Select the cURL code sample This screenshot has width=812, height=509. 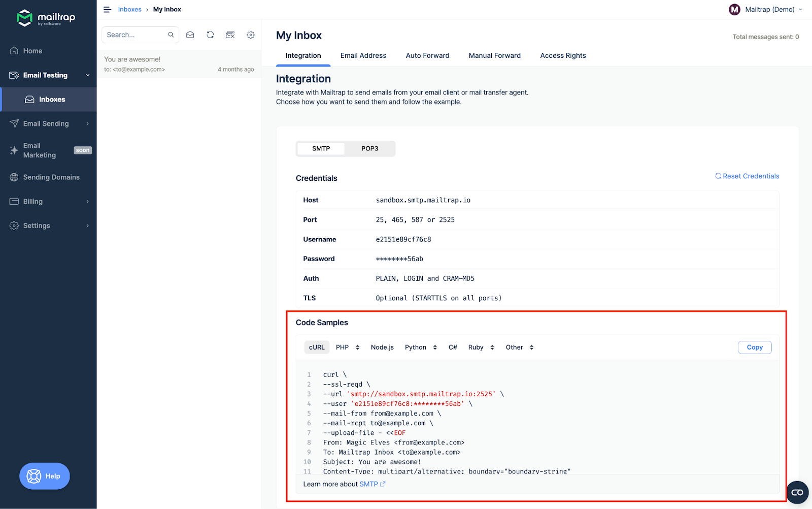tap(317, 347)
